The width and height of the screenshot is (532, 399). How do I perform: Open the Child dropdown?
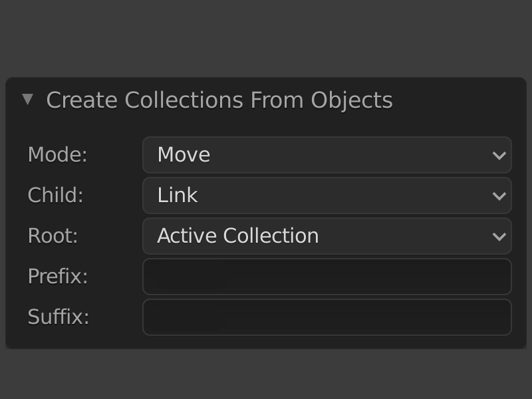(326, 196)
